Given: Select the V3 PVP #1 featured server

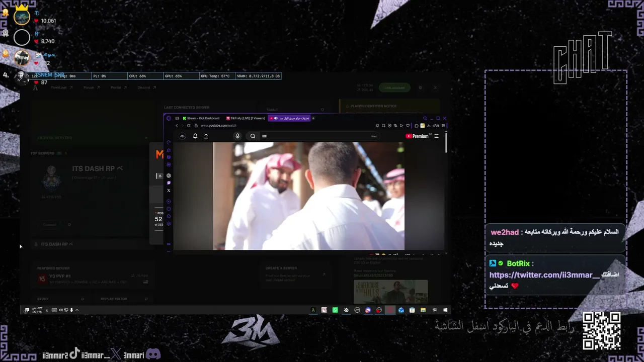Looking at the screenshot, I should tap(93, 279).
